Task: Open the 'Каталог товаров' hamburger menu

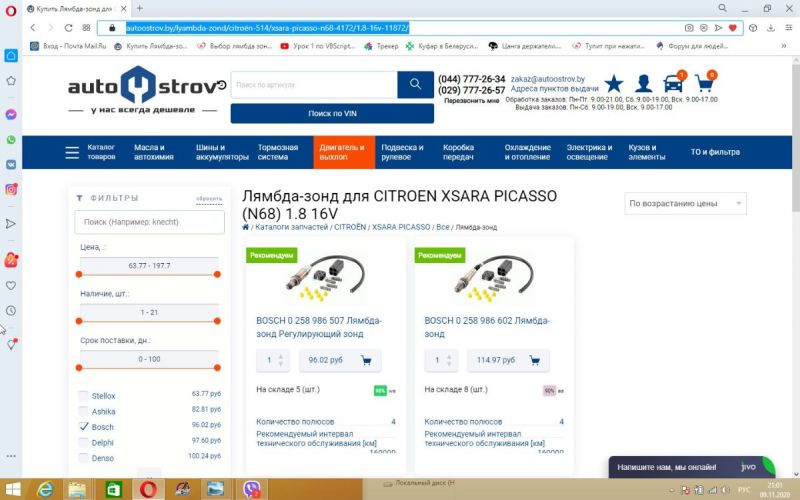Action: click(x=72, y=153)
